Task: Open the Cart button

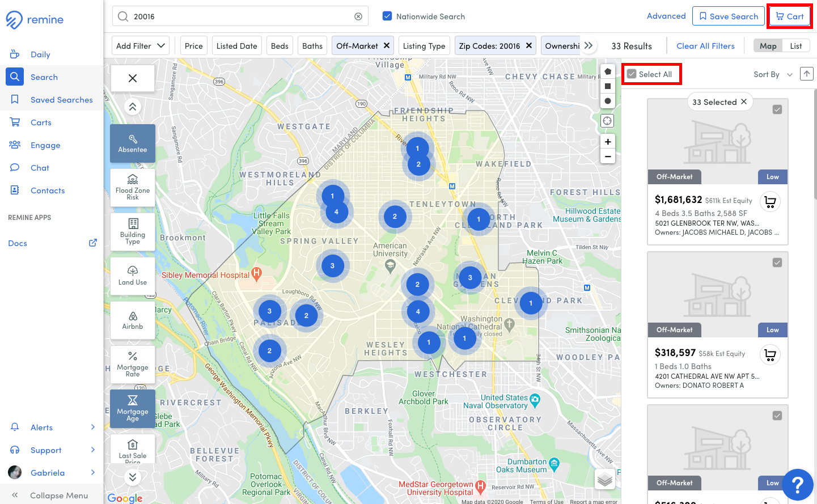Action: coord(790,16)
